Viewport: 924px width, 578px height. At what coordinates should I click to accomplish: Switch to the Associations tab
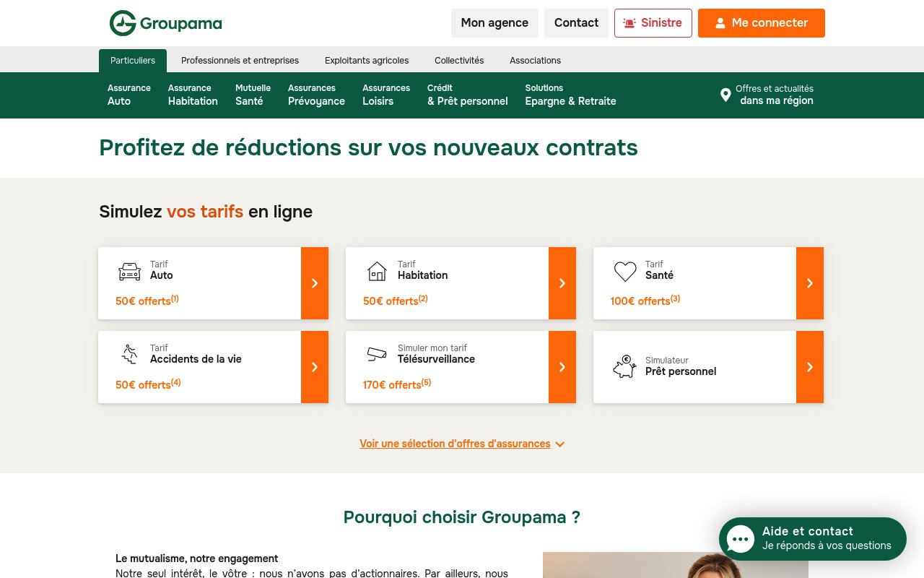click(535, 61)
